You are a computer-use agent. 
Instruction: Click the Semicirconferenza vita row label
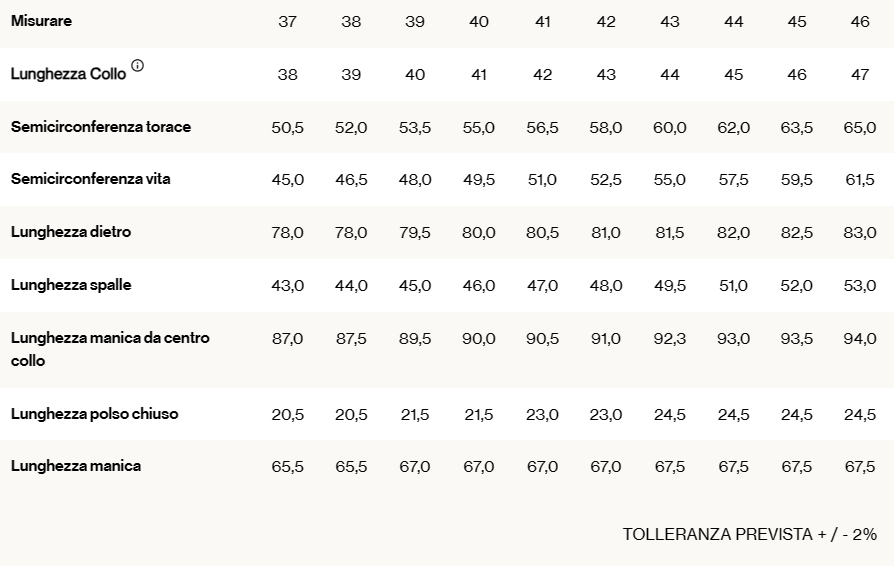click(x=91, y=179)
